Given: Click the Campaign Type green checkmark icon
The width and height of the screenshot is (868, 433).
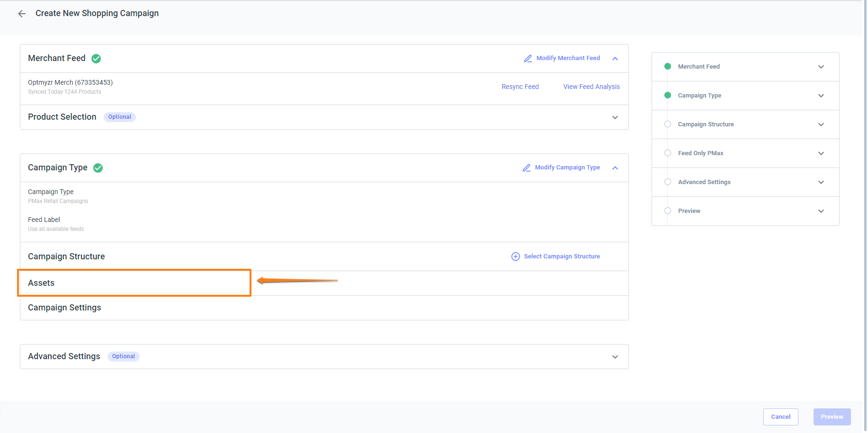Looking at the screenshot, I should point(98,168).
